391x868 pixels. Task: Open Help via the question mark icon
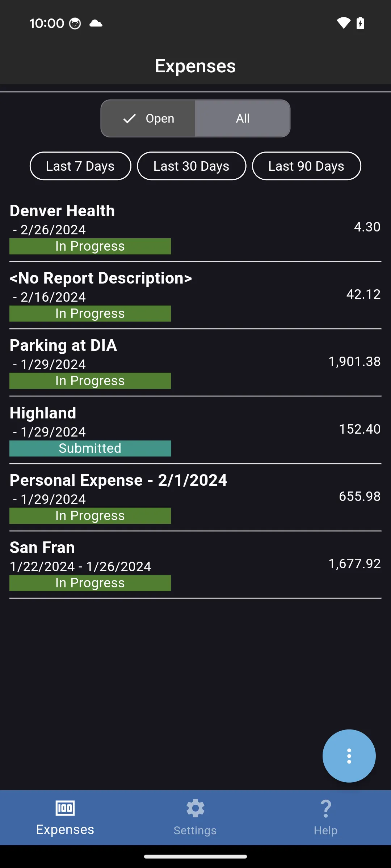click(325, 809)
